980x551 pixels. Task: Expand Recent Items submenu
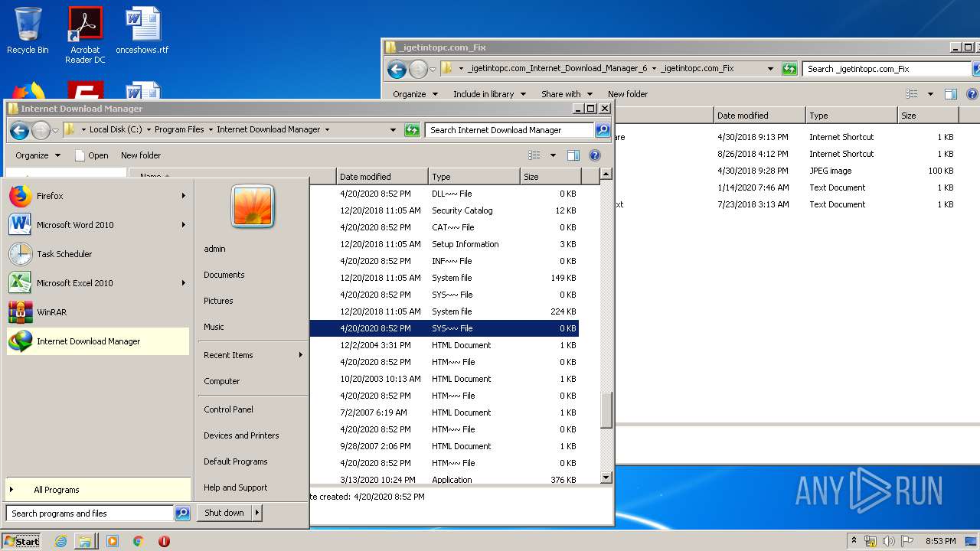[301, 355]
